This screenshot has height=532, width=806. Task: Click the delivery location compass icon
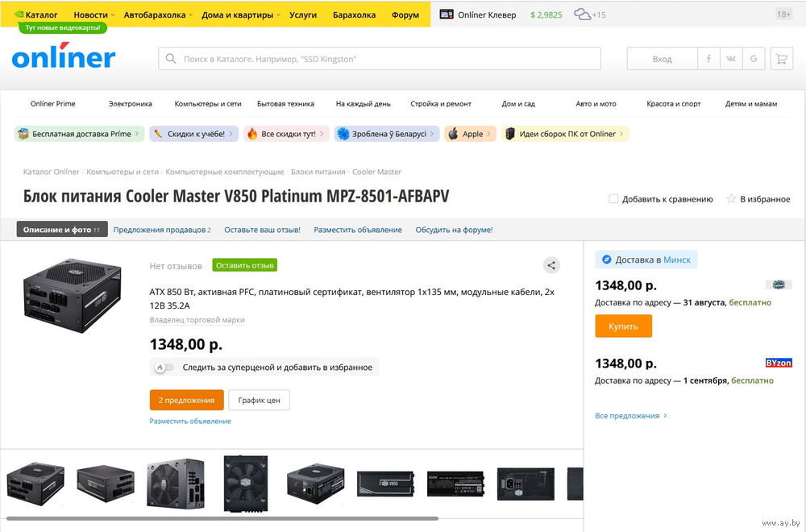(x=607, y=260)
